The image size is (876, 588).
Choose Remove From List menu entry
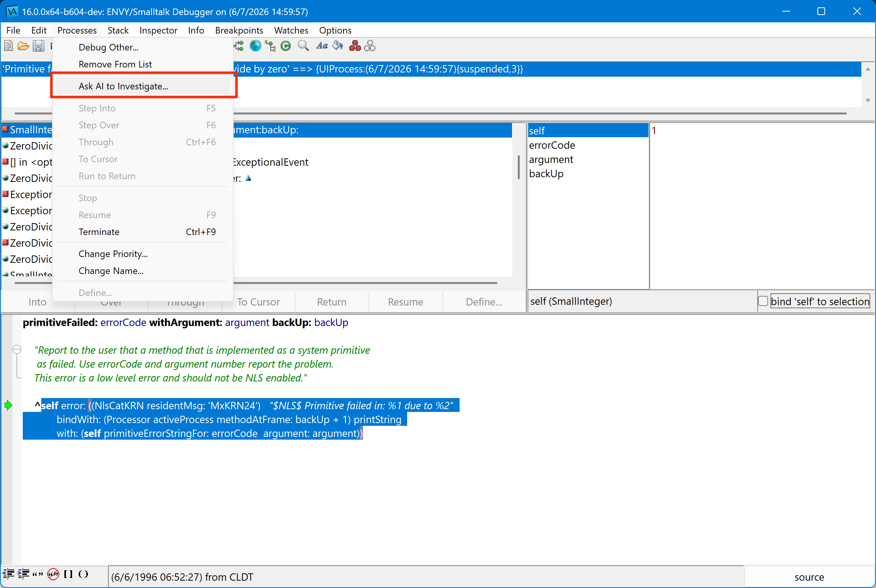(143, 64)
